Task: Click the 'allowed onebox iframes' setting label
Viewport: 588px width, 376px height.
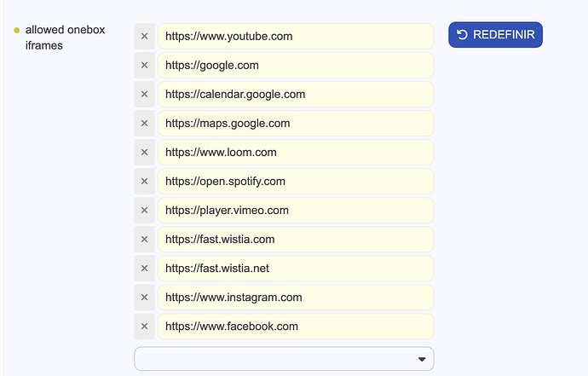Action: click(65, 38)
